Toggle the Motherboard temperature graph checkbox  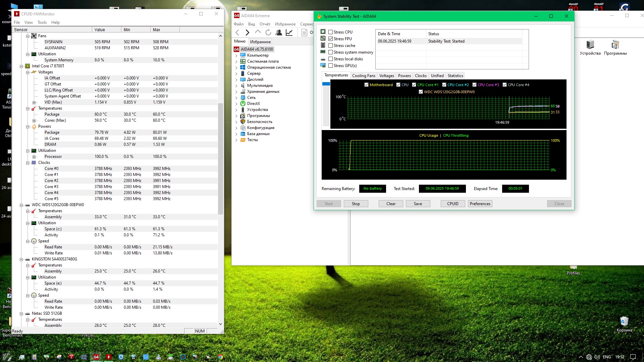point(366,85)
